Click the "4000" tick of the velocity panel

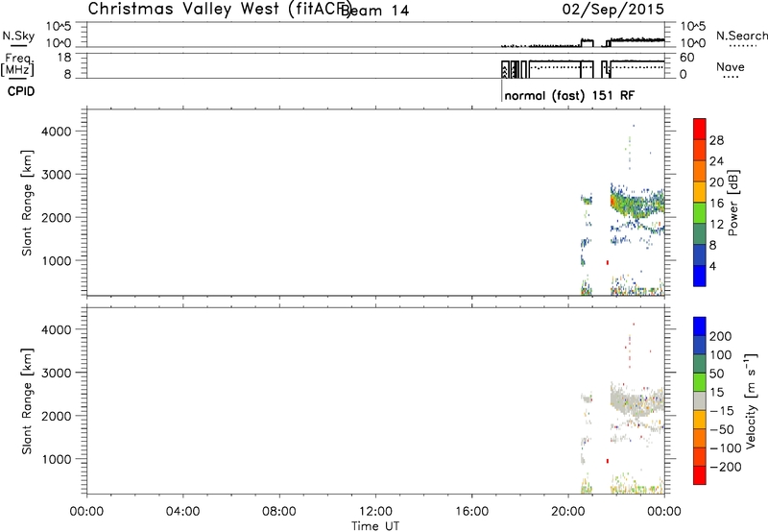click(57, 329)
